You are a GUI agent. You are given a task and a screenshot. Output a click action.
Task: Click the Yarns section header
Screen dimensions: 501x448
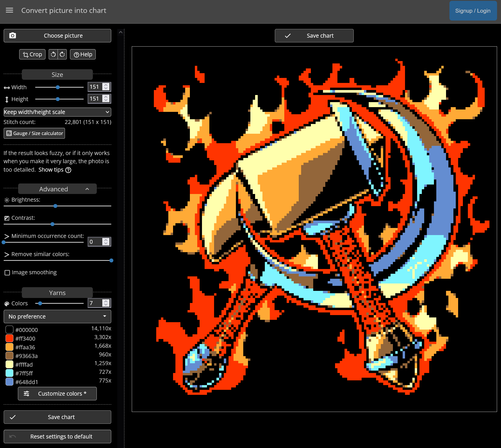[x=57, y=293]
